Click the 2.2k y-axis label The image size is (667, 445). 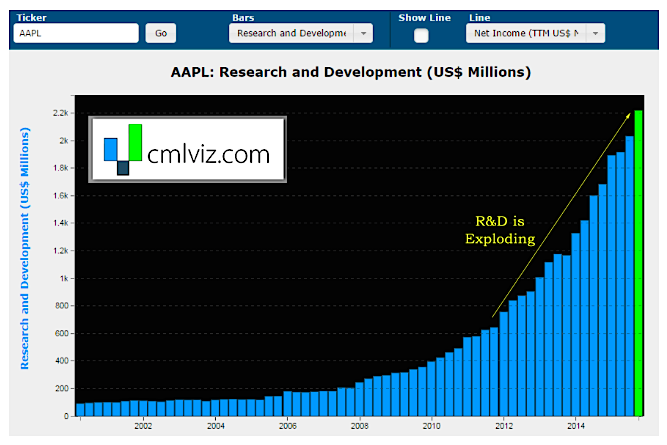click(x=60, y=113)
